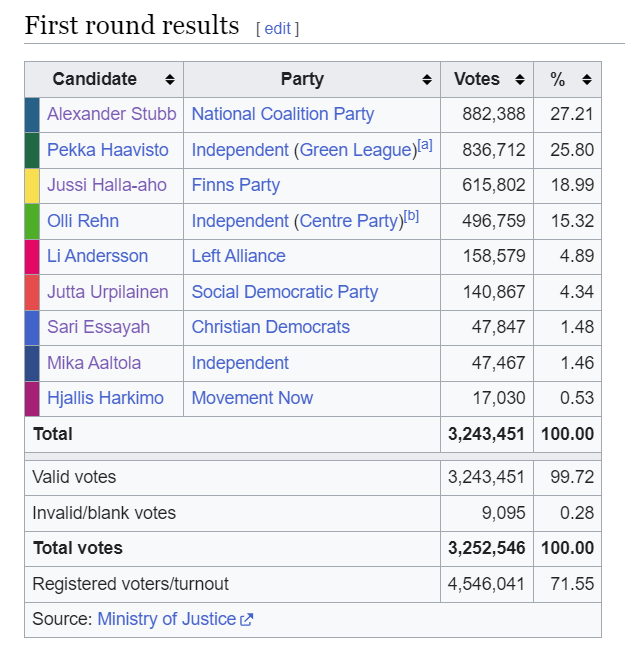Open Alexander Stubb's article
The image size is (625, 660).
pos(112,114)
